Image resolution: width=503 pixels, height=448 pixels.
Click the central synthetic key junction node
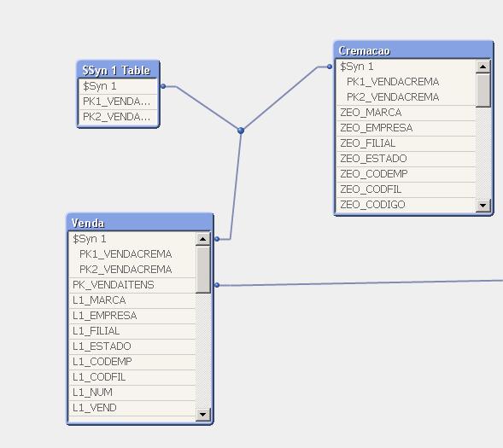coord(241,131)
